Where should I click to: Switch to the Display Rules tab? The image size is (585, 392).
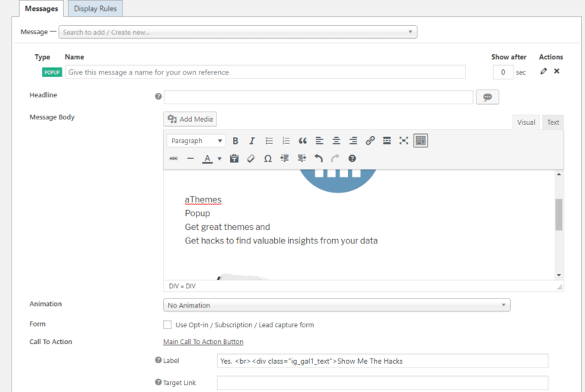(95, 8)
